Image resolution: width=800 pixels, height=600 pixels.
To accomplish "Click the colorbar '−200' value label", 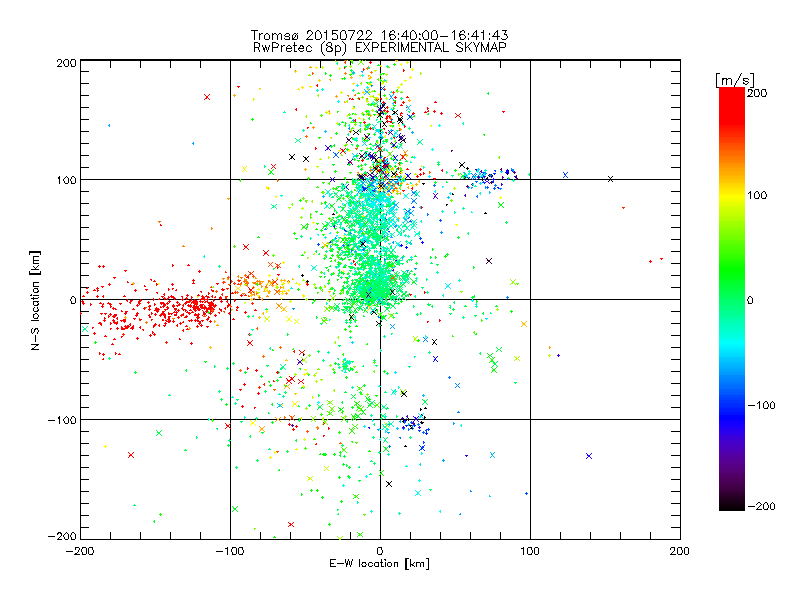I will (x=761, y=506).
